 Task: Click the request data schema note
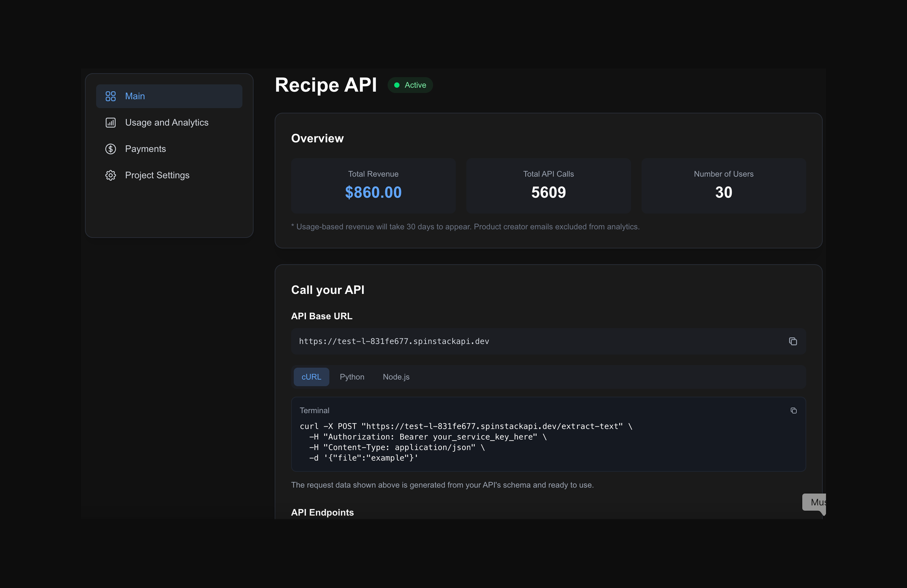[x=442, y=485]
